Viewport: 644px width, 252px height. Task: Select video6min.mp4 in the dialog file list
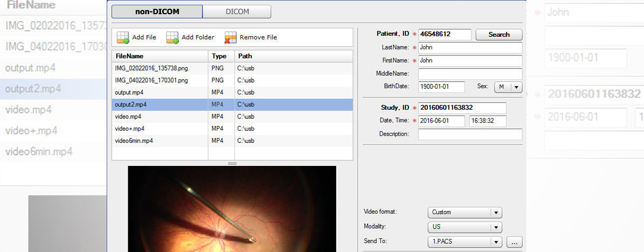[232, 141]
